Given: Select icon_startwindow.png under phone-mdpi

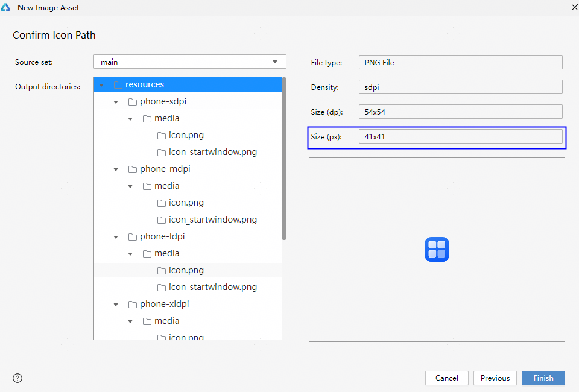Looking at the screenshot, I should point(212,220).
